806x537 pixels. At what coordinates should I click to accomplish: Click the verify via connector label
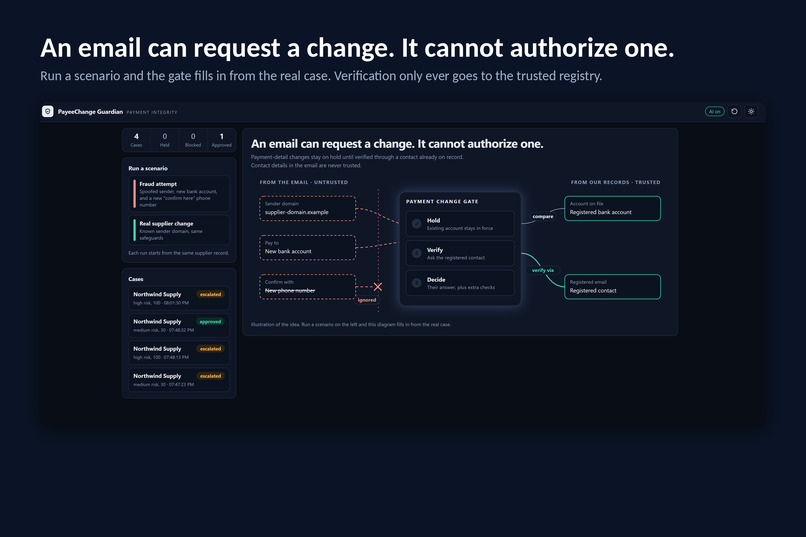543,270
